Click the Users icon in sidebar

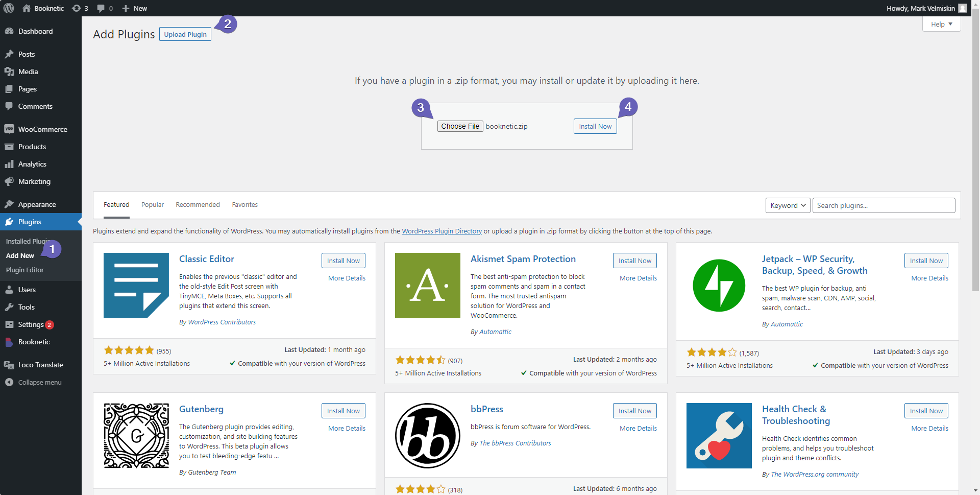tap(9, 290)
